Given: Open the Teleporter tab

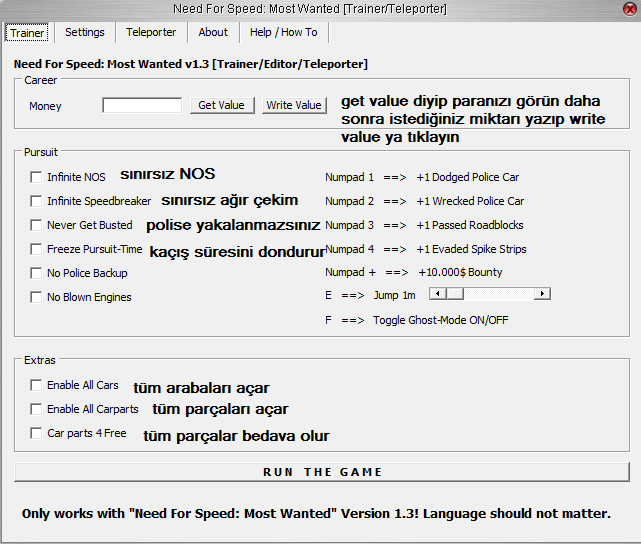Looking at the screenshot, I should (x=151, y=32).
